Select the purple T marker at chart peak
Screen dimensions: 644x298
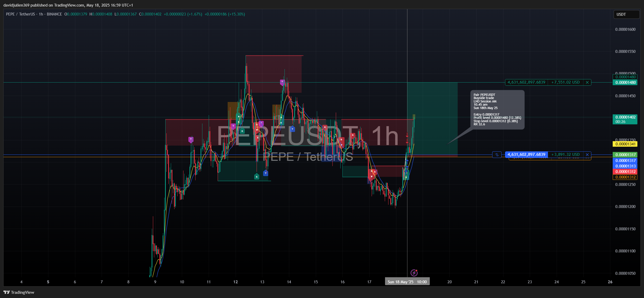click(282, 82)
